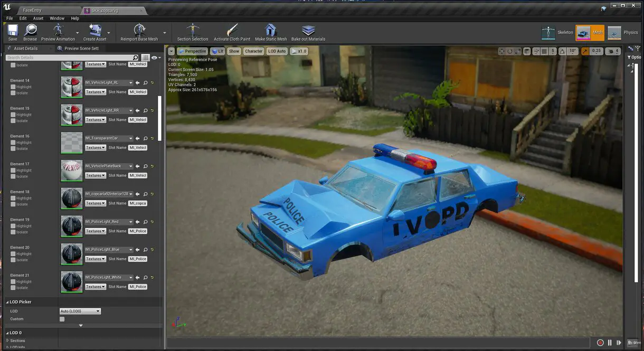Open the LOD Auto (LOD0) dropdown
644x351 pixels.
(x=80, y=311)
